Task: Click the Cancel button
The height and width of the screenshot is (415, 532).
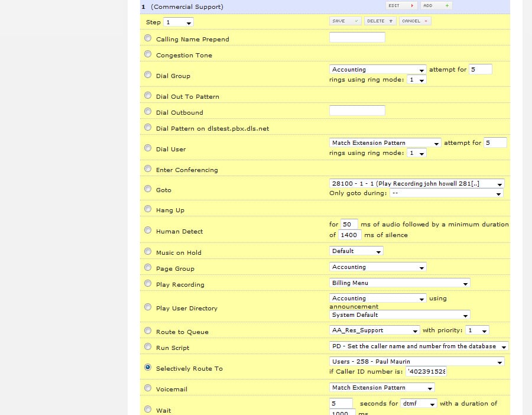Action: point(415,21)
